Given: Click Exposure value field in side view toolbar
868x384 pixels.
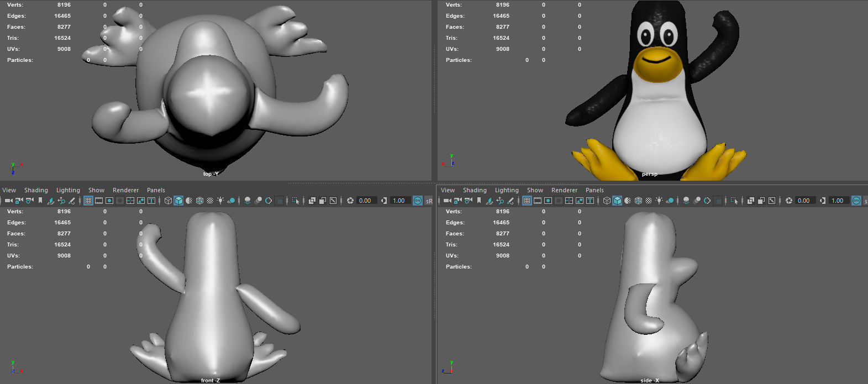Looking at the screenshot, I should point(806,201).
